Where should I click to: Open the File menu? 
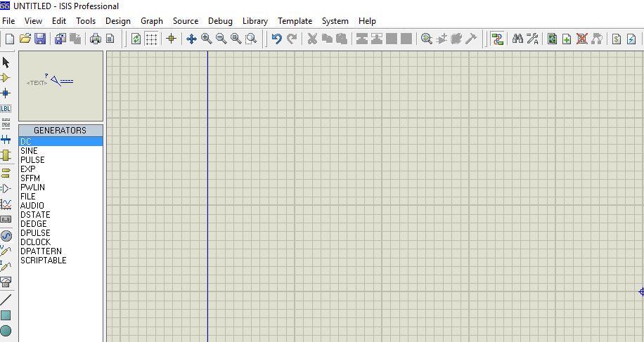tap(8, 21)
